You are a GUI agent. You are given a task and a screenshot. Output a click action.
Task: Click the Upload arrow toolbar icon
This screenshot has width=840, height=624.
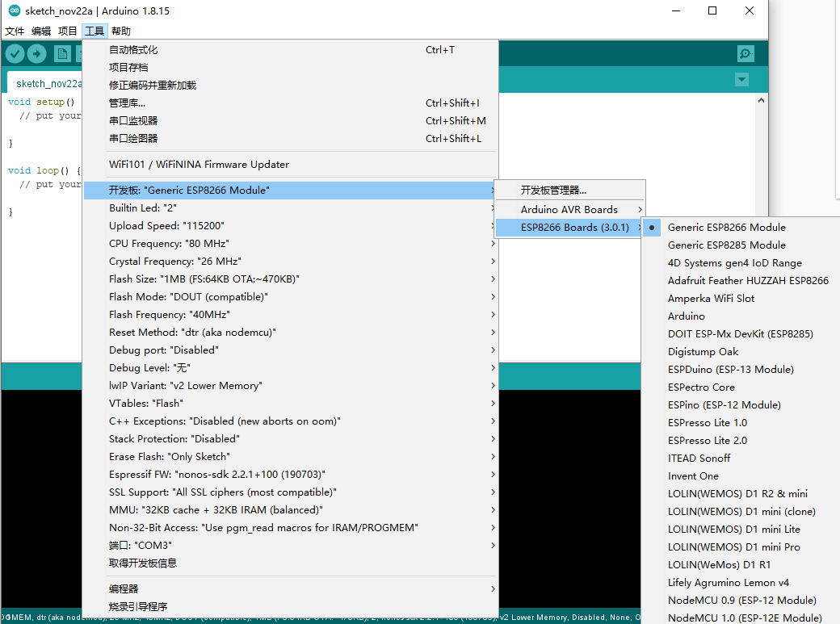(x=36, y=53)
